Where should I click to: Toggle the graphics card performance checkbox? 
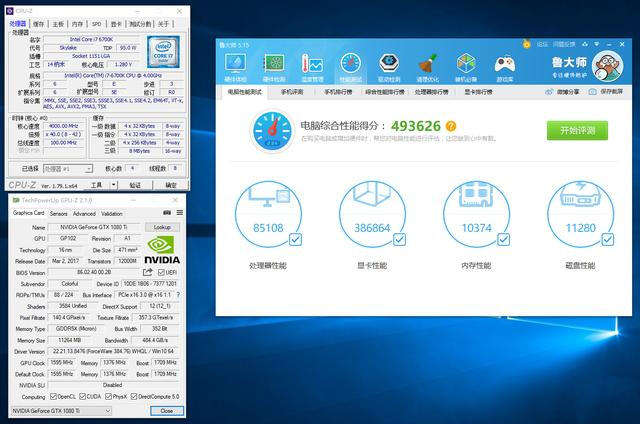pyautogui.click(x=399, y=239)
